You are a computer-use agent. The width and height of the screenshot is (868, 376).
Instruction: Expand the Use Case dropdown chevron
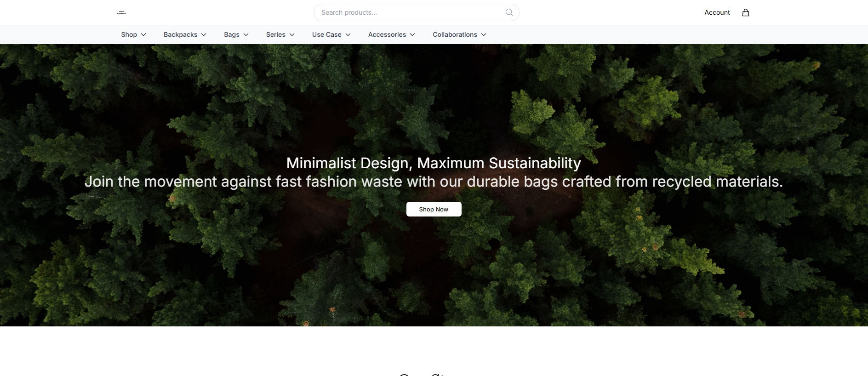[x=348, y=34]
